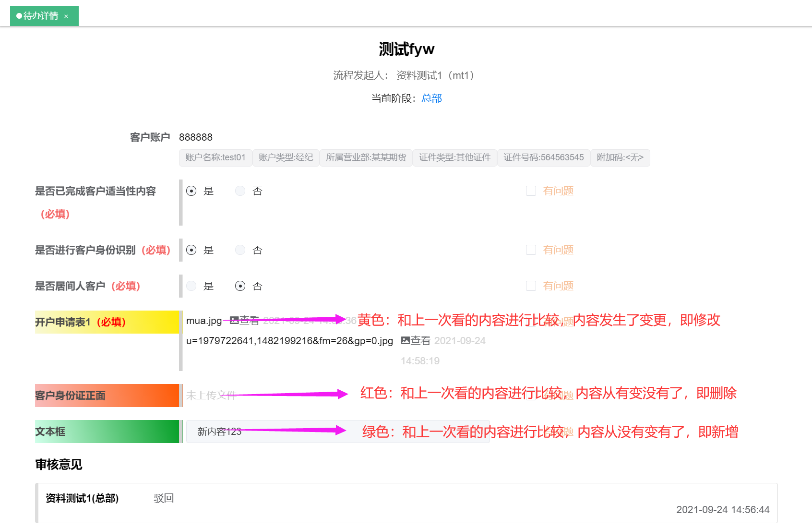View the u=1979722641 jpg image
812x528 pixels.
tap(416, 340)
